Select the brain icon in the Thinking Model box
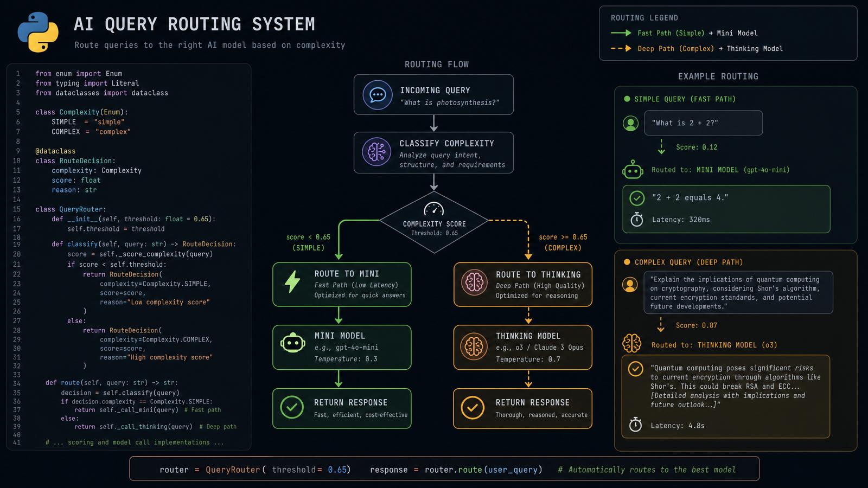This screenshot has width=868, height=488. pos(474,346)
